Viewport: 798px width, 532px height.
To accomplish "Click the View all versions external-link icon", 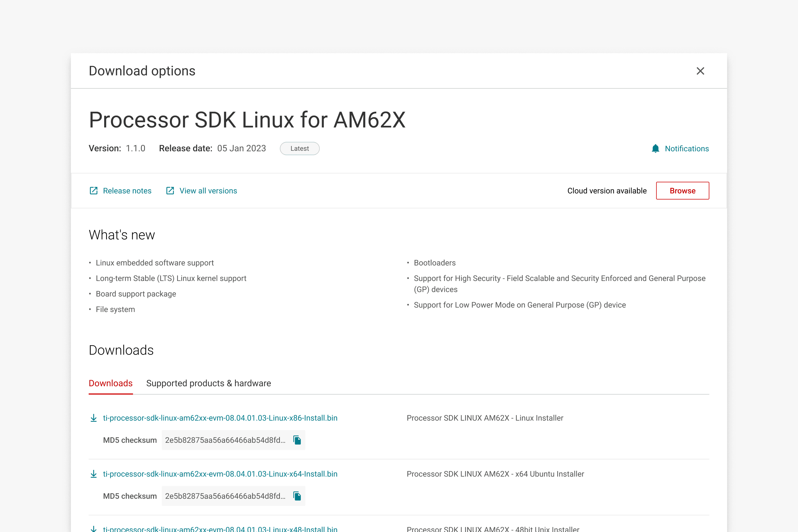I will pyautogui.click(x=170, y=191).
